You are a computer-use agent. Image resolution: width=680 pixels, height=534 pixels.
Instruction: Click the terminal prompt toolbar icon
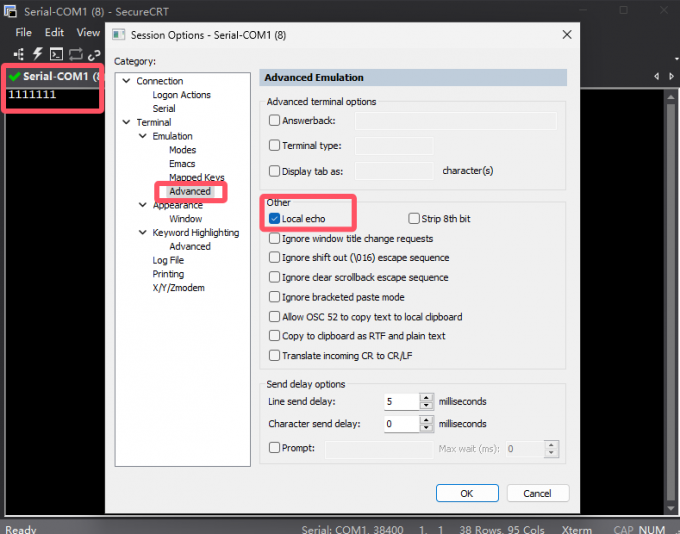pos(56,54)
